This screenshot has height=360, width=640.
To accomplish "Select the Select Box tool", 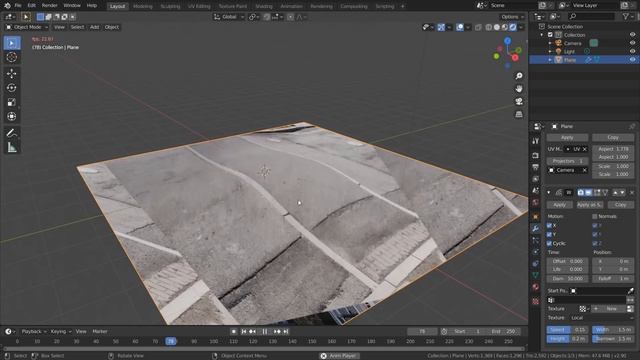I will (x=12, y=43).
